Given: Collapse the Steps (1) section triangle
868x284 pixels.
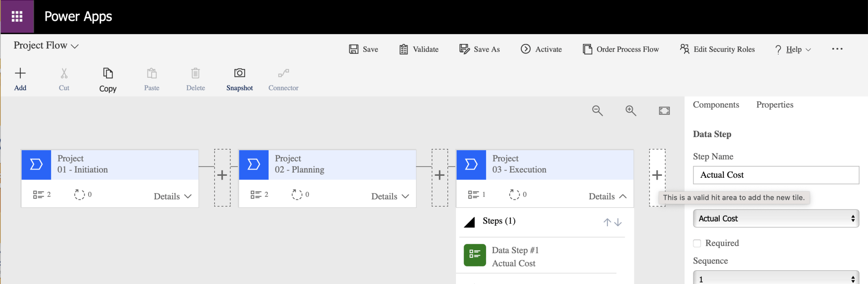Looking at the screenshot, I should [470, 222].
